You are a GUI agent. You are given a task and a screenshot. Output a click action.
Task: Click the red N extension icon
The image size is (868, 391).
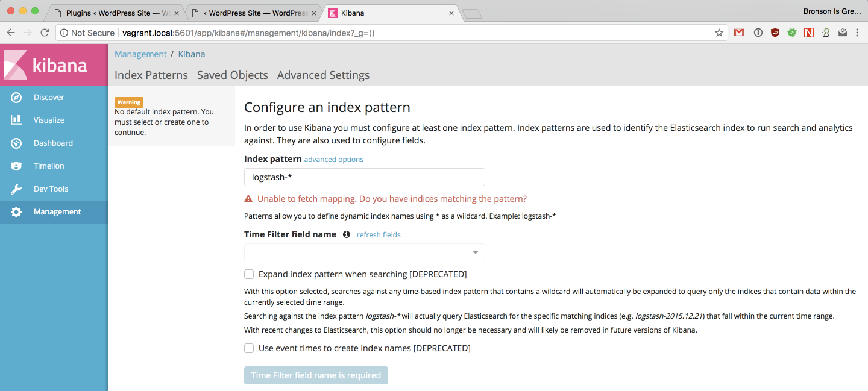809,33
